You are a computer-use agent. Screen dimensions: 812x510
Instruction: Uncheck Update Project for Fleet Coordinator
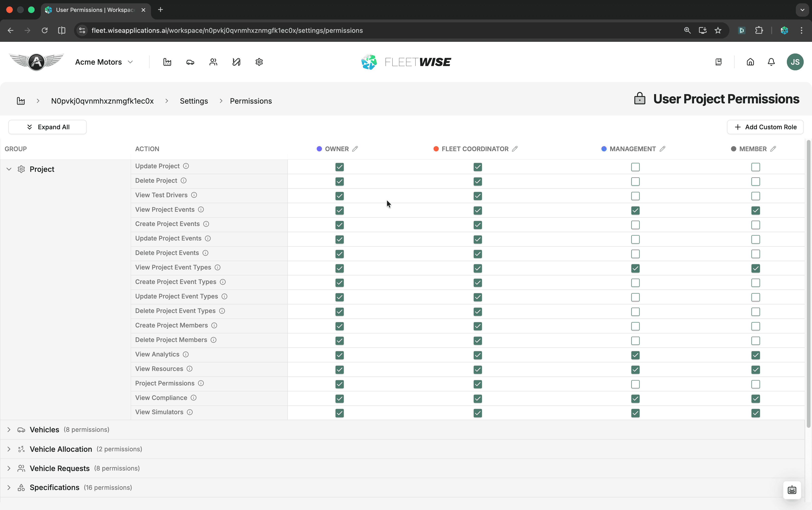click(x=477, y=167)
